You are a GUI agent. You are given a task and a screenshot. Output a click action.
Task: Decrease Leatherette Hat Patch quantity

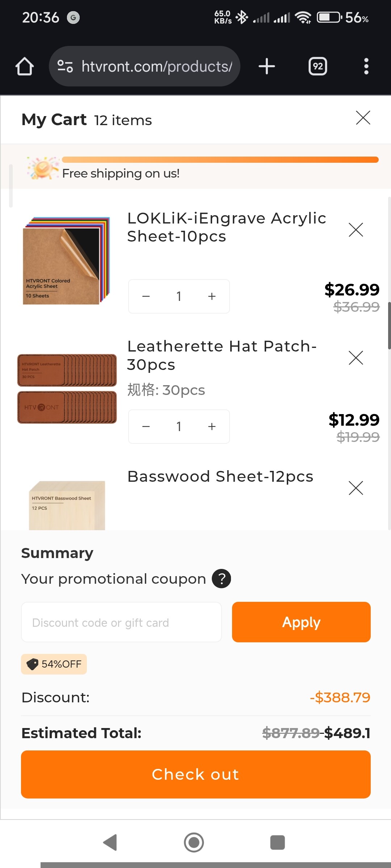point(146,426)
